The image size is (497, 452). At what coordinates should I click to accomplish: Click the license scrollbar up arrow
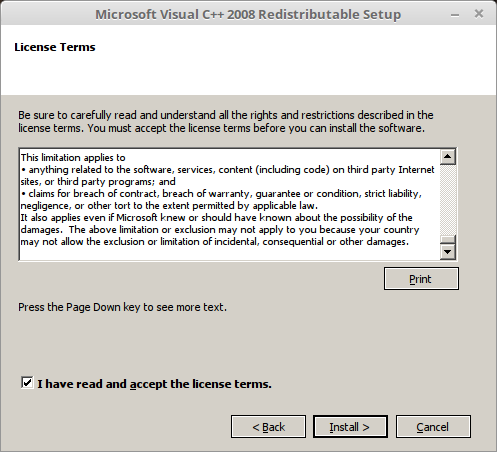[447, 157]
